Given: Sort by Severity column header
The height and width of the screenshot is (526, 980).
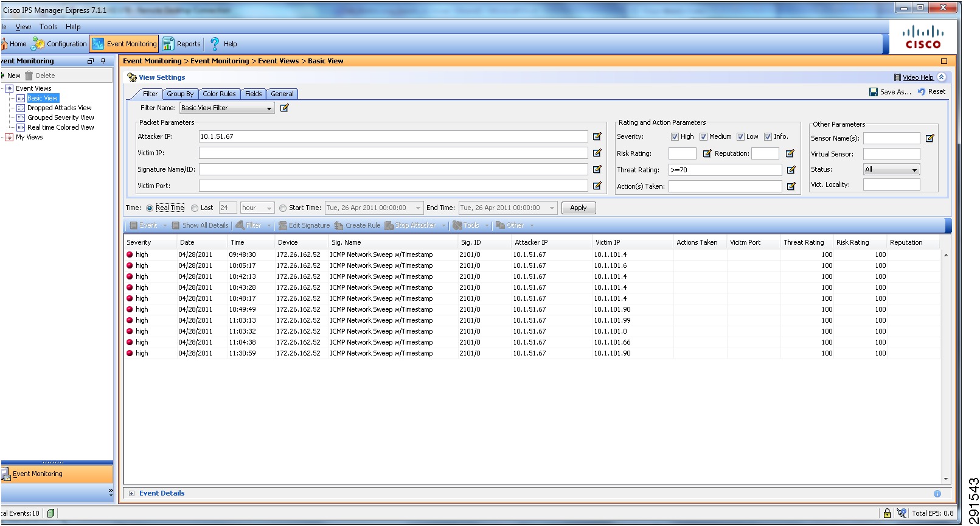Looking at the screenshot, I should (150, 242).
